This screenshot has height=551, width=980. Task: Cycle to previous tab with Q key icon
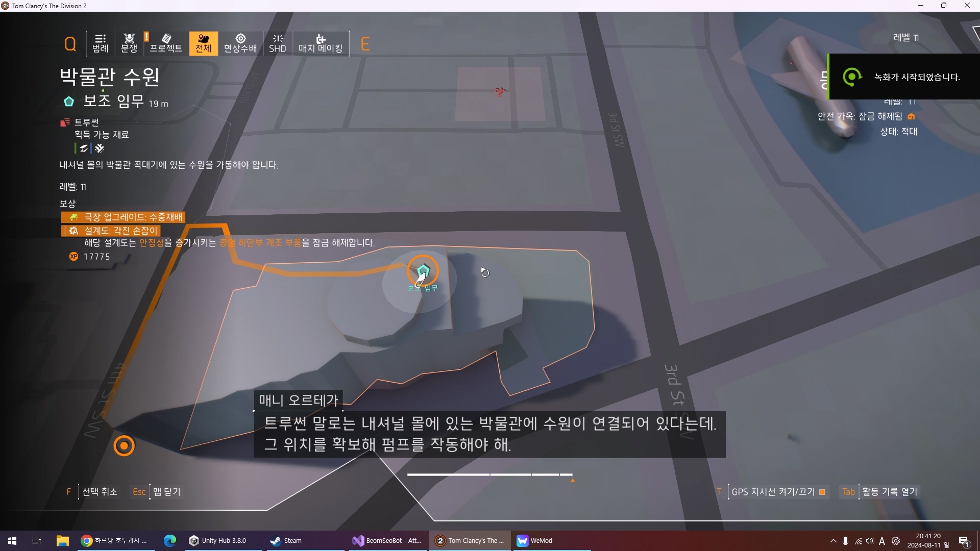[x=70, y=44]
